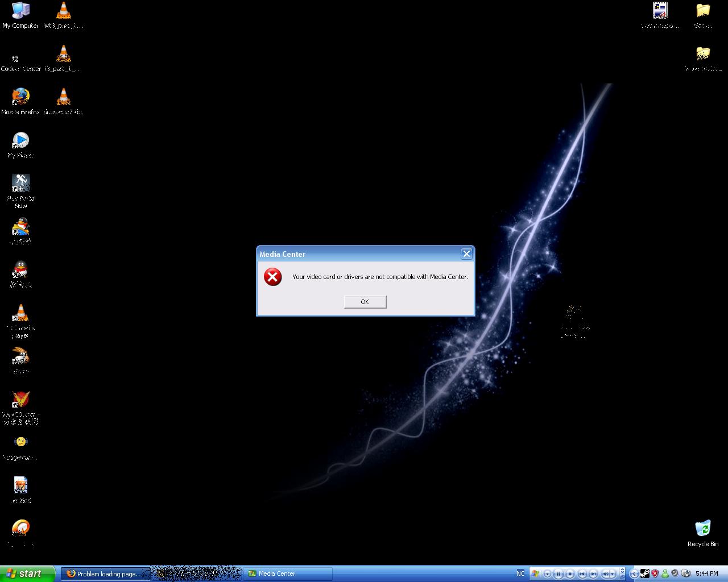Switch to the Problem loading page taskbar button
728x582 pixels.
(x=106, y=574)
